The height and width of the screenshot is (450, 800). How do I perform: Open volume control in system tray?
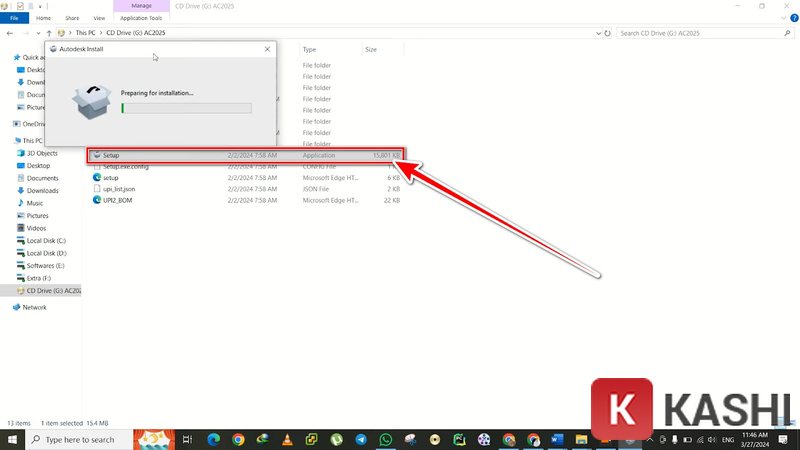point(712,439)
